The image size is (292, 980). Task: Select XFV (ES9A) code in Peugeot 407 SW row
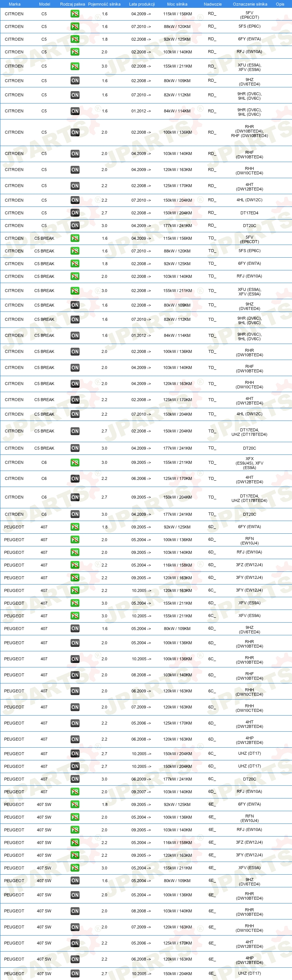[x=249, y=868]
